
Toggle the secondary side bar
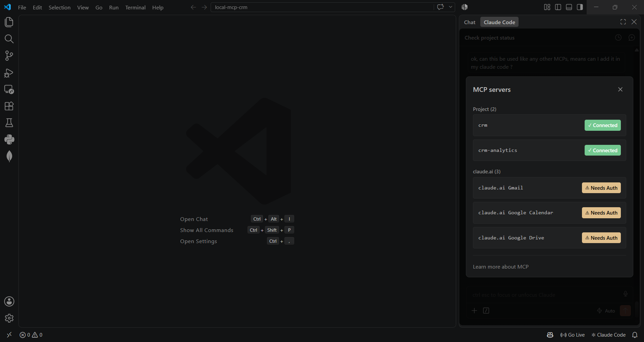(580, 7)
